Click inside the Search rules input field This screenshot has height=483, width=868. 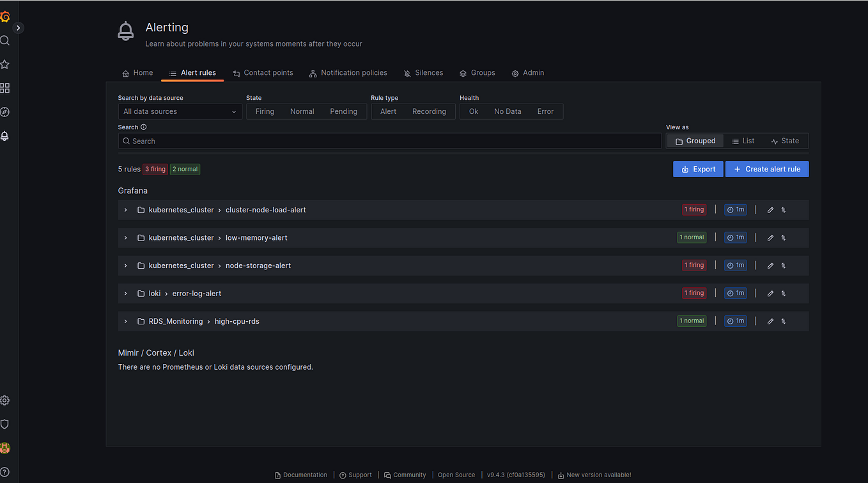tap(390, 141)
